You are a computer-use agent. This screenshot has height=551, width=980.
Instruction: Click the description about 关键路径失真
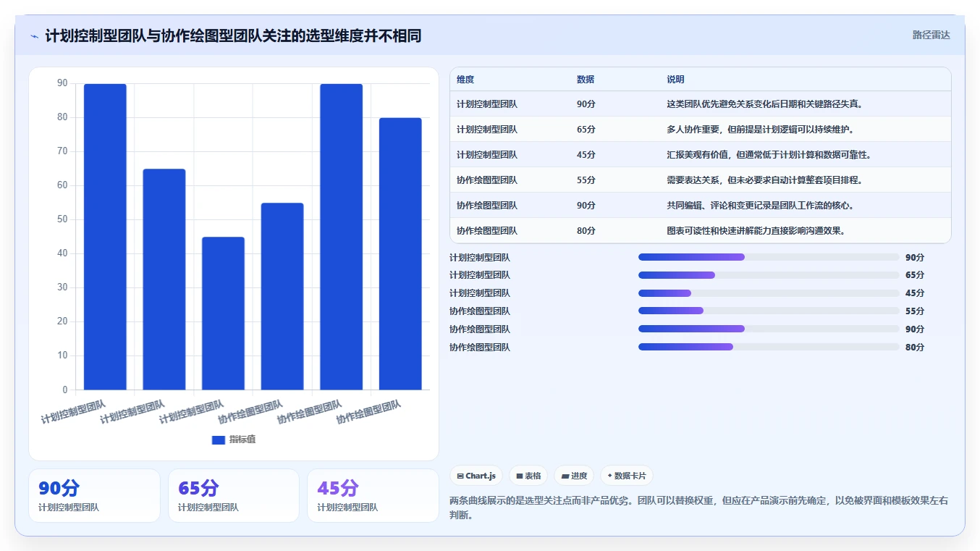765,104
